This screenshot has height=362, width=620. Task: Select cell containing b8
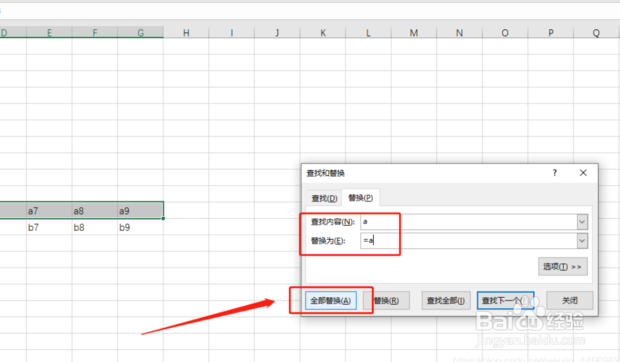pyautogui.click(x=95, y=227)
